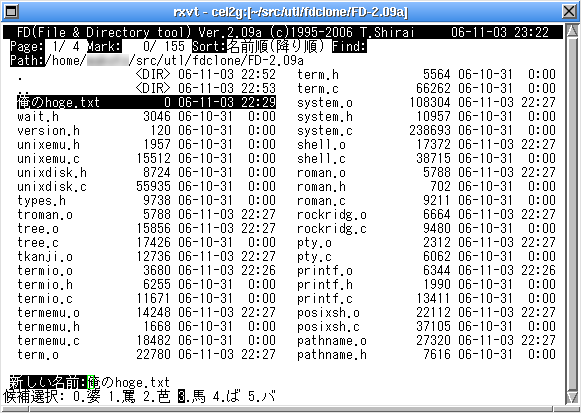Select file unixemu.c

tap(48, 159)
